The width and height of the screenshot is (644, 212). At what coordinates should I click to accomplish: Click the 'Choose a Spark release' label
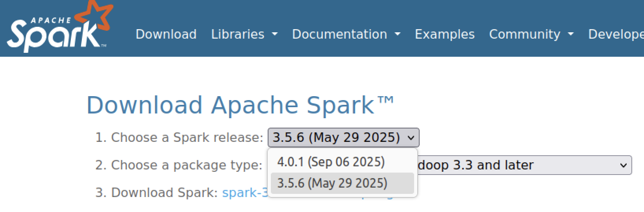click(187, 138)
